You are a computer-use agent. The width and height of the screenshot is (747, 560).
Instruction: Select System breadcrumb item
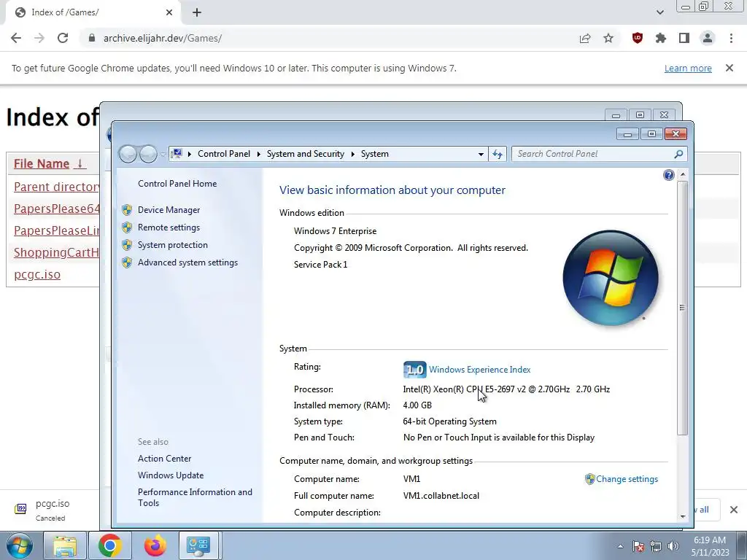(x=374, y=154)
